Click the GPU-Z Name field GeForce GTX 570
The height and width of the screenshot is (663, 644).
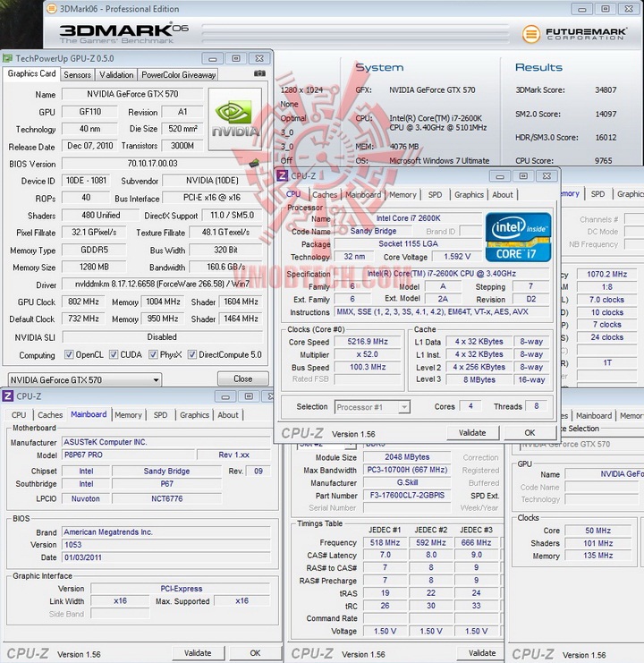tap(132, 94)
